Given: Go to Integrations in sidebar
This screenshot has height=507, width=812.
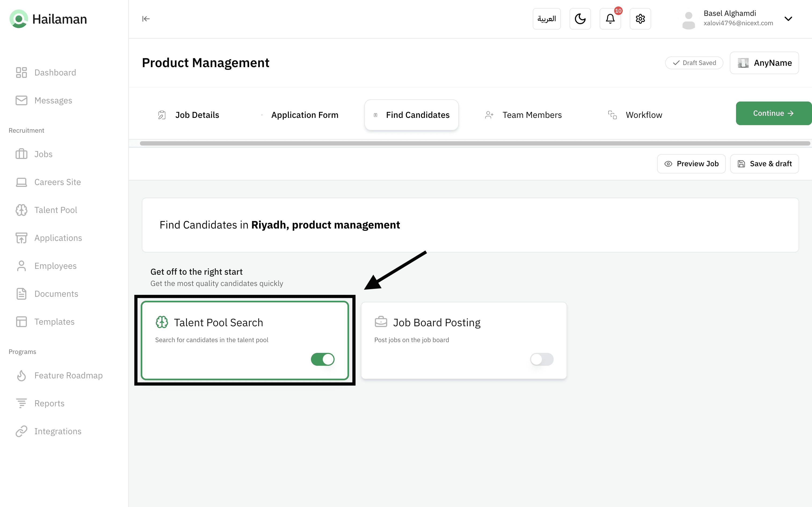Looking at the screenshot, I should tap(58, 431).
